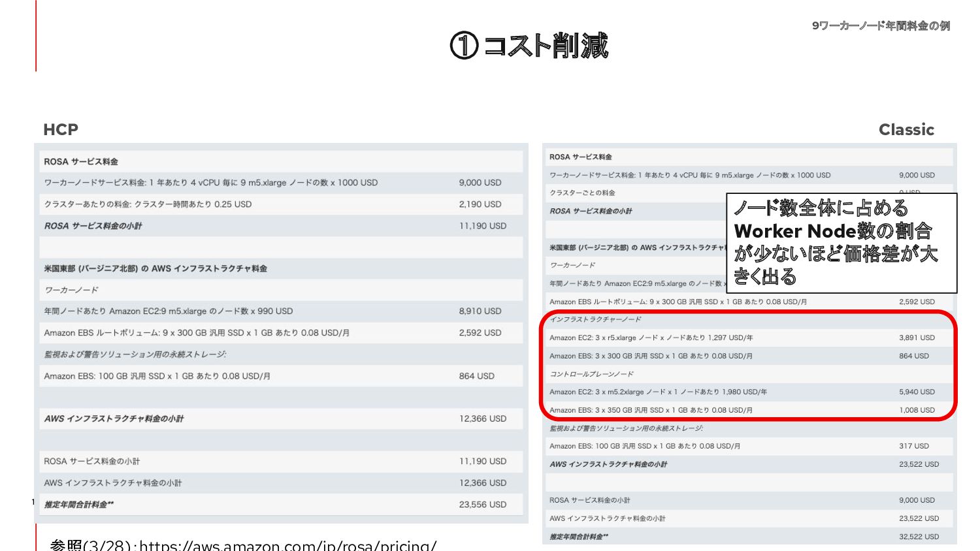Click the HCP total "23,556 USD"
Viewport: 980px width, 551px height.
482,505
